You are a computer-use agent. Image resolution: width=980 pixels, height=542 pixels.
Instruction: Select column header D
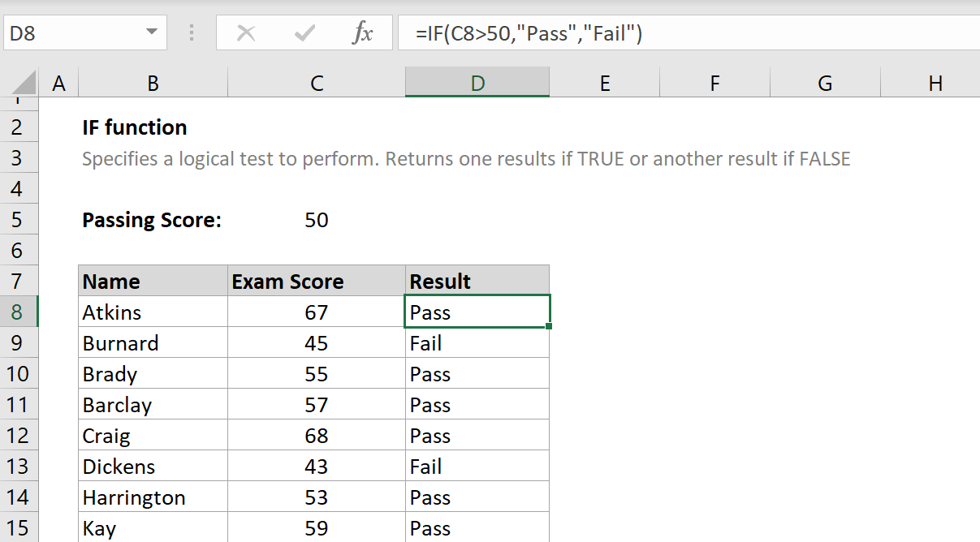tap(477, 83)
